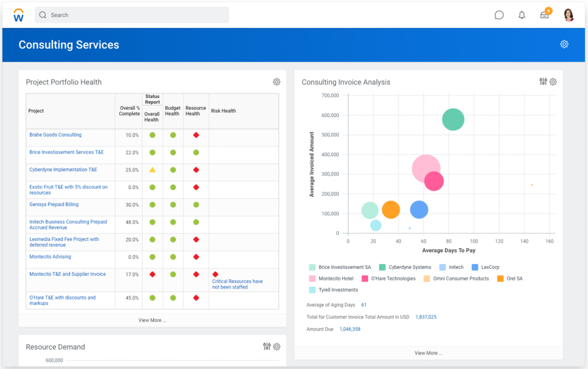Open Consulting Invoice Analysis settings gear
The width and height of the screenshot is (588, 369).
click(x=553, y=82)
